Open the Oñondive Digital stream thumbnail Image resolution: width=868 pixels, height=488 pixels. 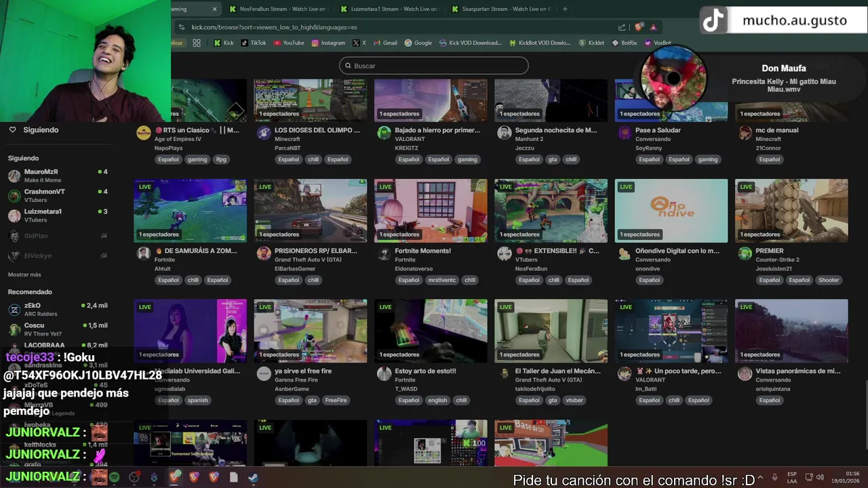671,210
